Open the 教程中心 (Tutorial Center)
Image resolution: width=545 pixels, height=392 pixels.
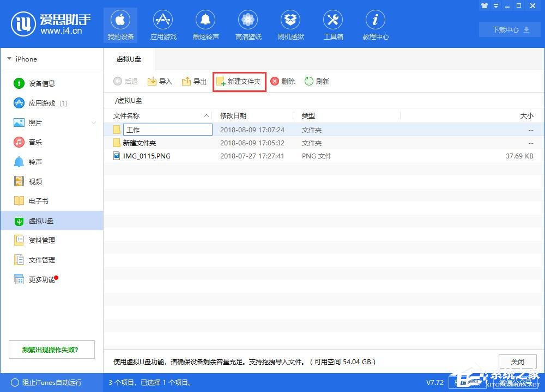375,24
